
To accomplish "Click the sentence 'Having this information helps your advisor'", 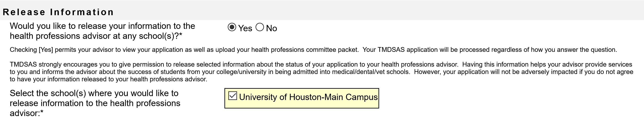I will [547, 65].
